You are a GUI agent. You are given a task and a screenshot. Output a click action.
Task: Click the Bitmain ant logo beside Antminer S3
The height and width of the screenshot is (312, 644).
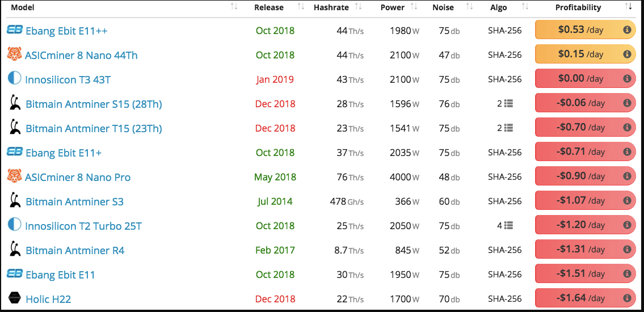[x=15, y=201]
